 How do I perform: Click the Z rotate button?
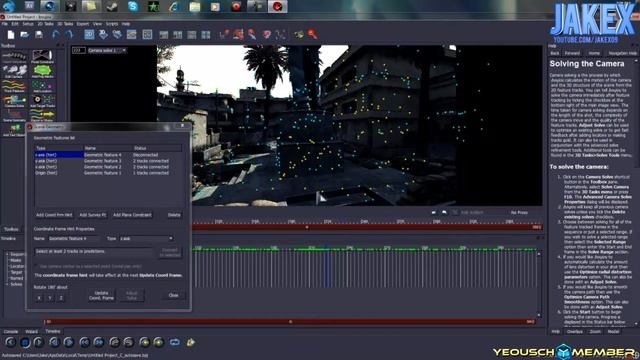[61, 298]
